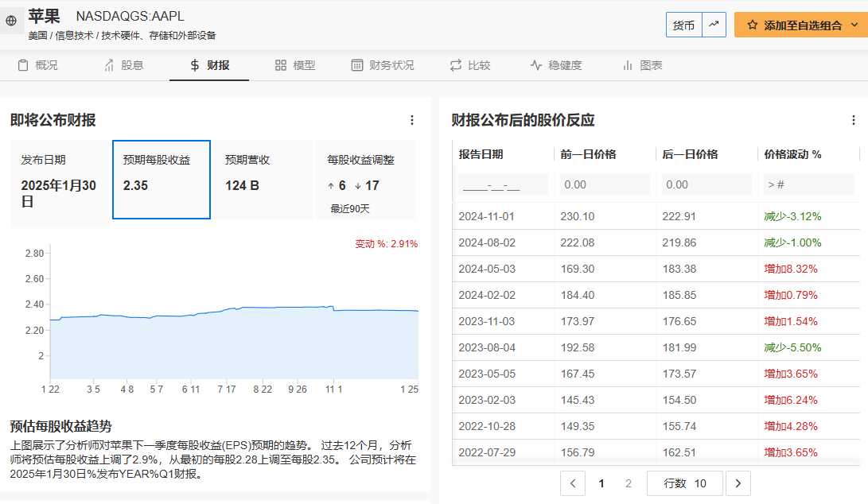The width and height of the screenshot is (868, 504).
Task: Click the trend chart icon button
Action: point(714,25)
